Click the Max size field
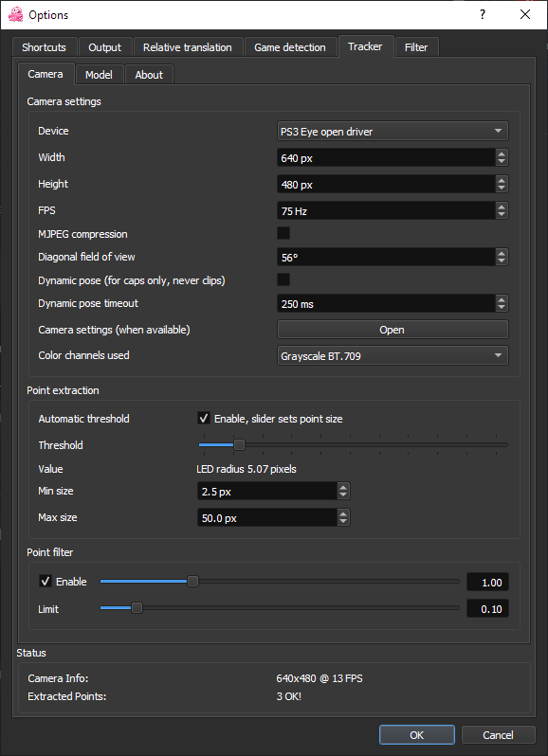 point(267,518)
